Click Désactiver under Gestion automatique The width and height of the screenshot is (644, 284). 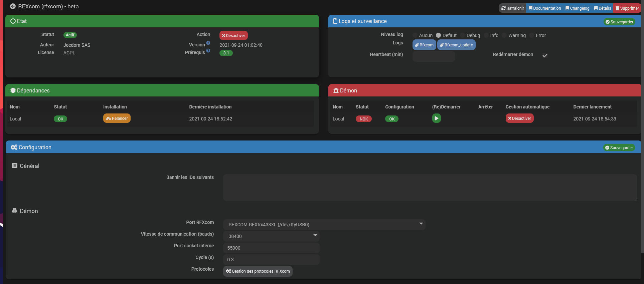520,118
